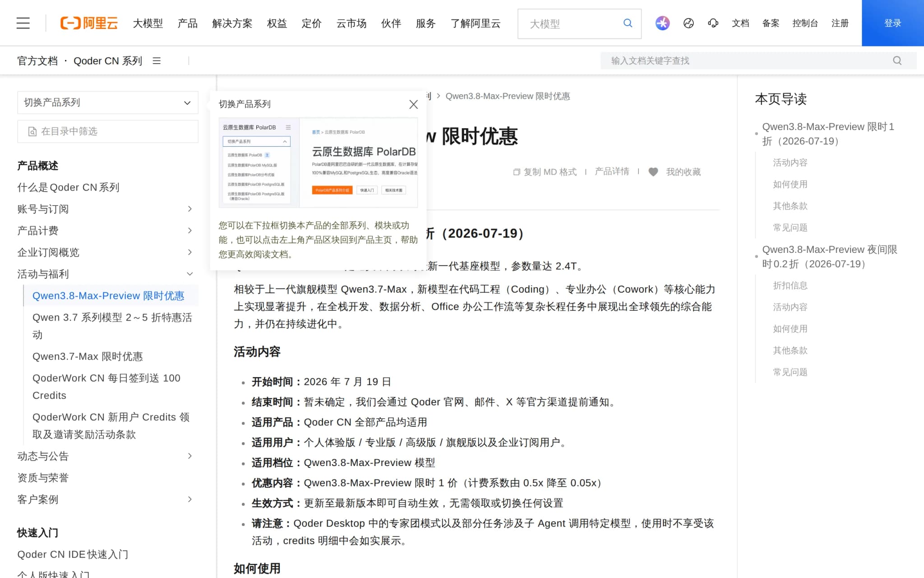Screen dimensions: 924x578
Task: Close the 切换产品系列 popup
Action: pyautogui.click(x=413, y=104)
